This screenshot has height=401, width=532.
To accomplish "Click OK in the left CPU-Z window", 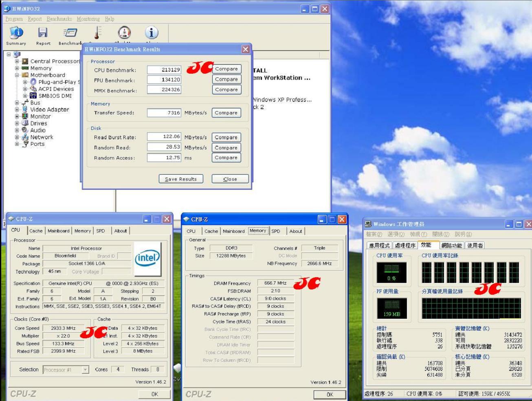I will (155, 394).
